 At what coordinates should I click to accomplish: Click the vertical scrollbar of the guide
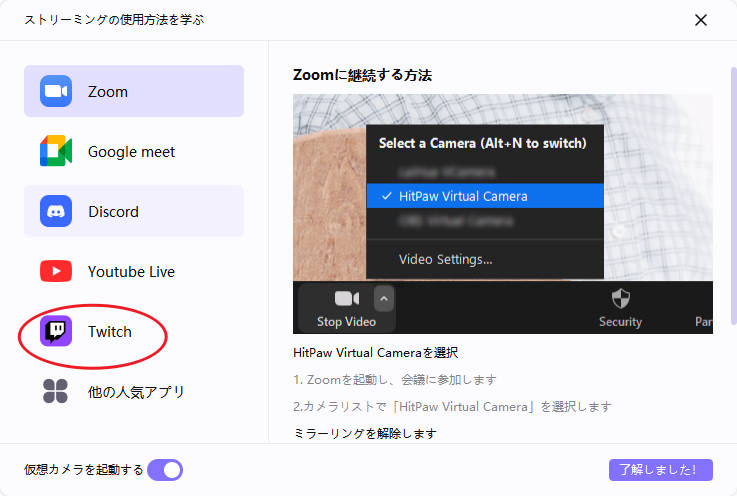(733, 196)
